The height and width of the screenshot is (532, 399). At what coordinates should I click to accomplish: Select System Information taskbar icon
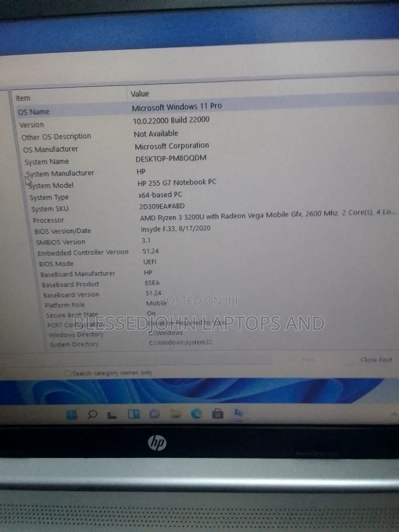[238, 413]
